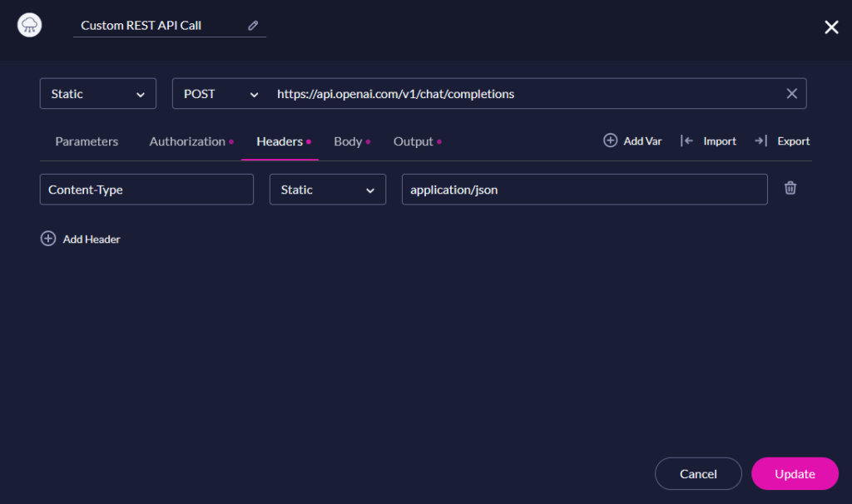The width and height of the screenshot is (852, 504).
Task: Select the Content-Type header name field
Action: [x=146, y=189]
